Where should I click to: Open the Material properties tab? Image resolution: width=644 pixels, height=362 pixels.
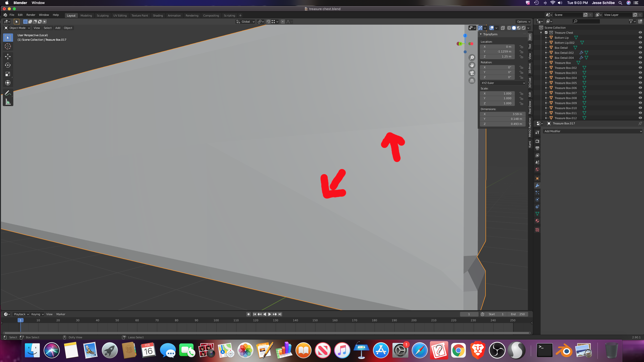(x=537, y=221)
